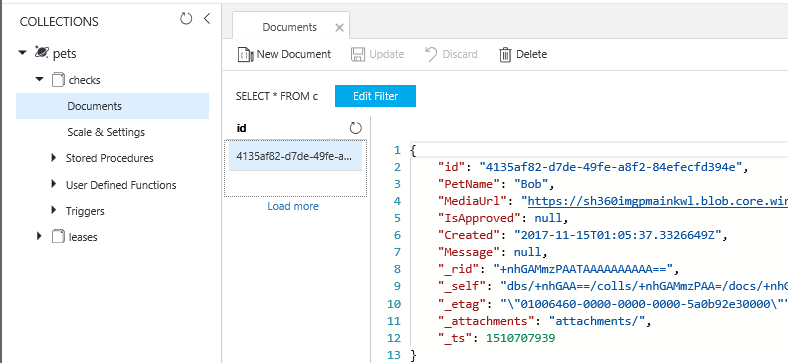Refresh the document id list
The width and height of the screenshot is (788, 363).
(355, 128)
